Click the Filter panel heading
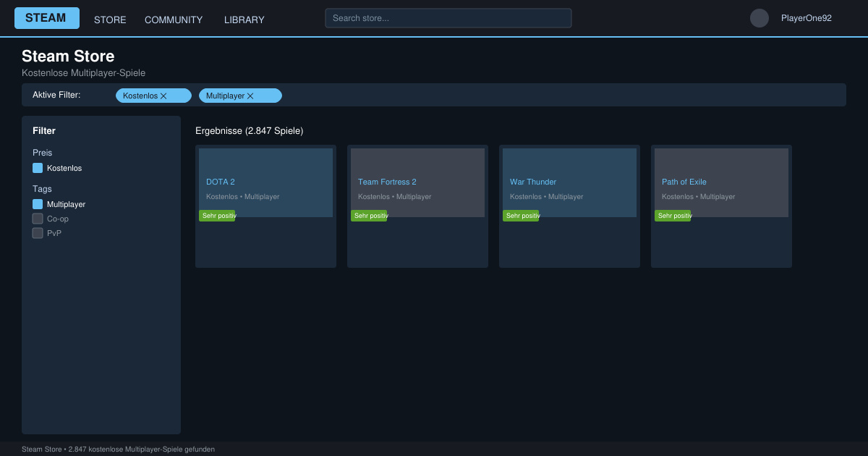The width and height of the screenshot is (868, 456). [x=44, y=131]
